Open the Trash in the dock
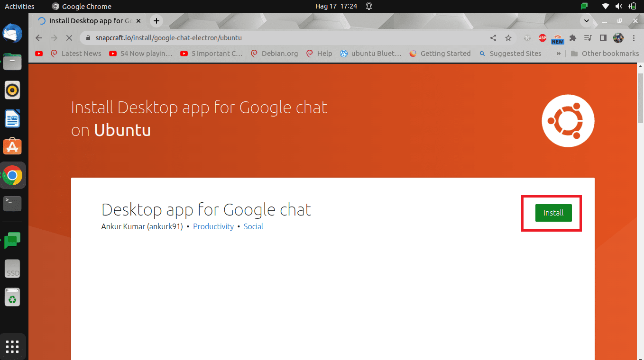This screenshot has width=644, height=360. [12, 297]
